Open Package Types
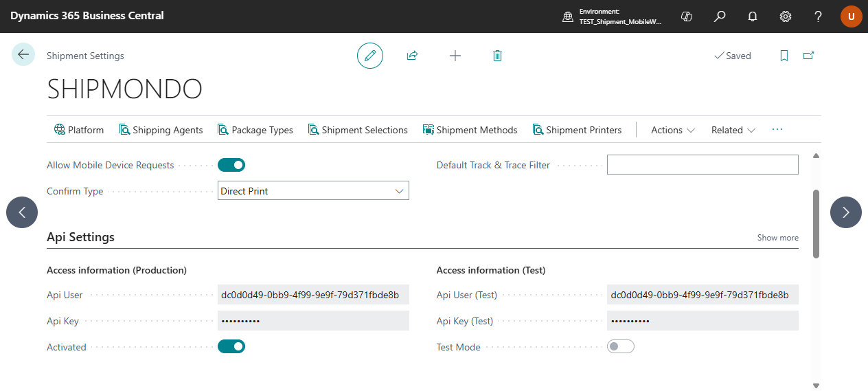Image resolution: width=868 pixels, height=391 pixels. click(x=255, y=130)
